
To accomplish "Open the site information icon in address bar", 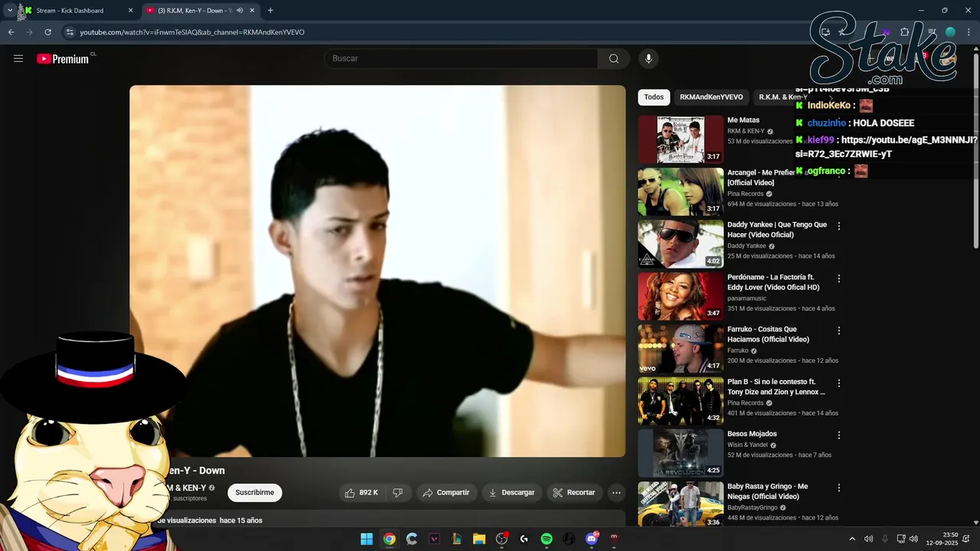I will [x=70, y=32].
